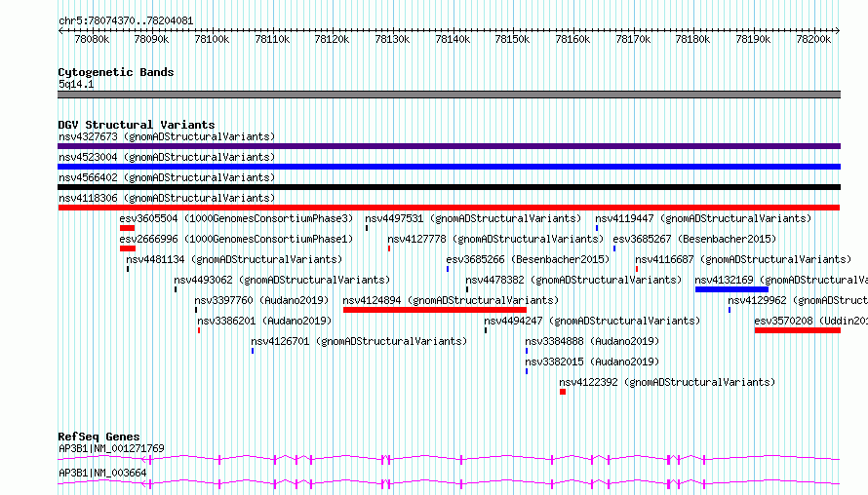Click the 78110k ruler tick label
This screenshot has width=868, height=495.
(272, 39)
